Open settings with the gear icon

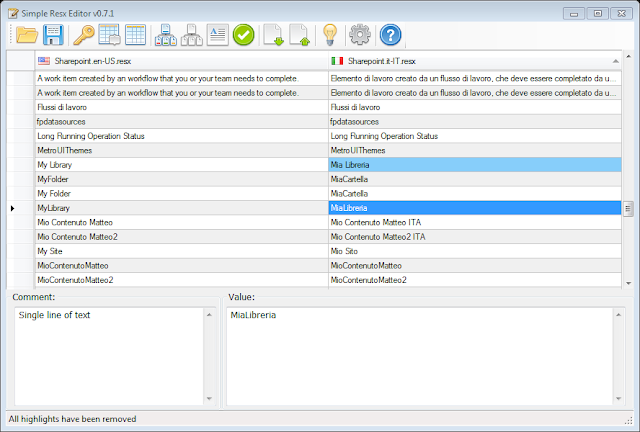coord(360,35)
